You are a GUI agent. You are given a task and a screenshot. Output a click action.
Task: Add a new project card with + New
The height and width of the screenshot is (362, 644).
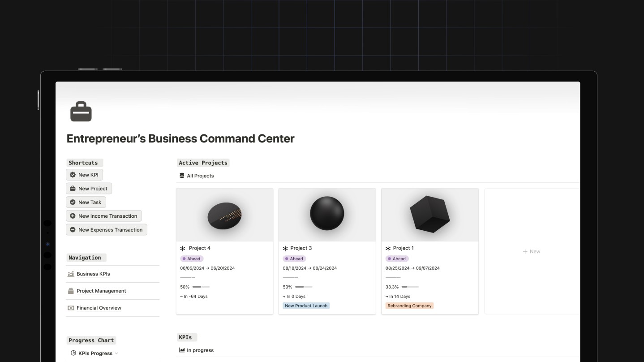[532, 252]
